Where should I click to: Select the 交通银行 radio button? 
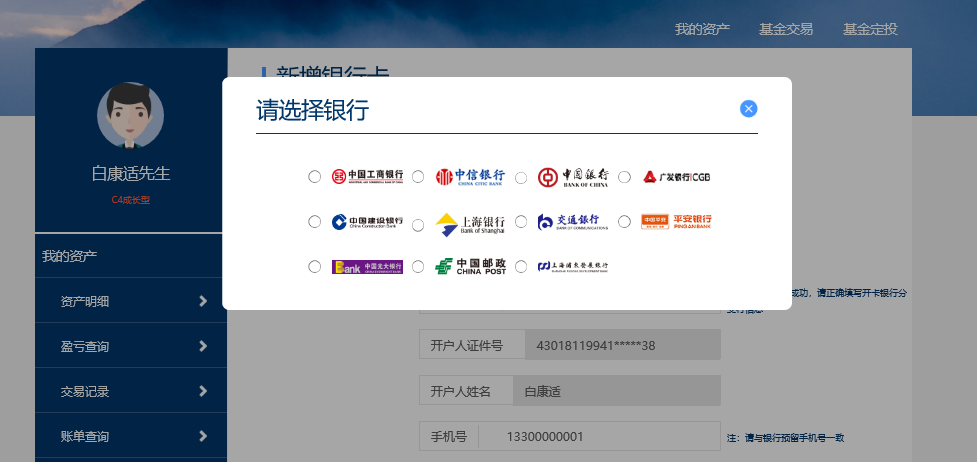(x=521, y=221)
